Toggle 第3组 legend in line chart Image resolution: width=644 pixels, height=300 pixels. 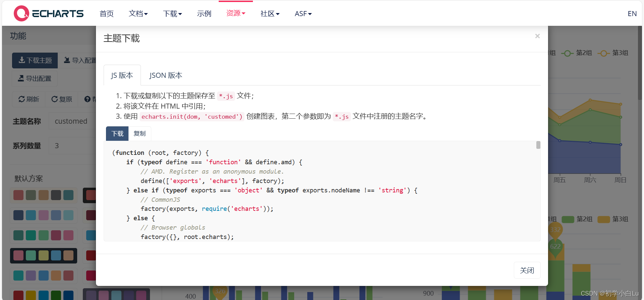click(613, 53)
